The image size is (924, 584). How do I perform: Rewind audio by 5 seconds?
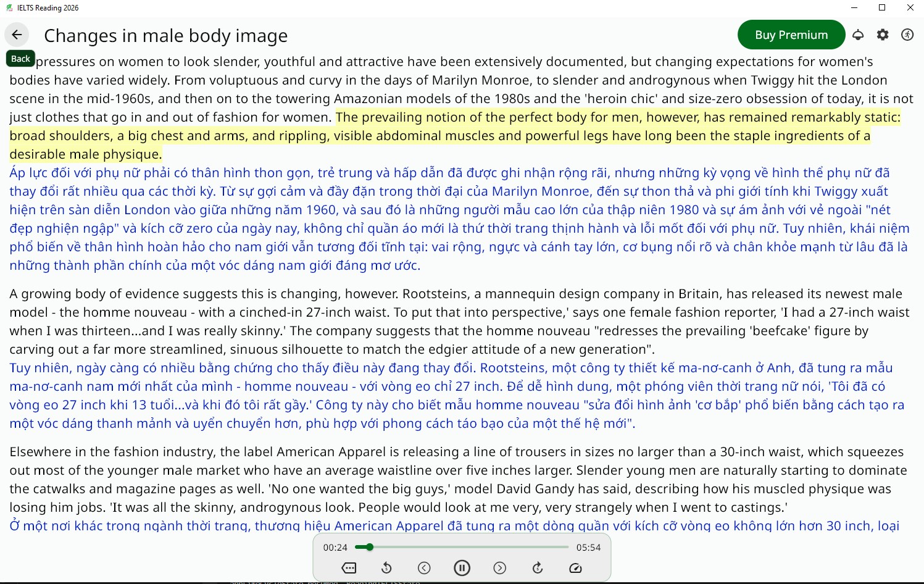click(x=386, y=568)
